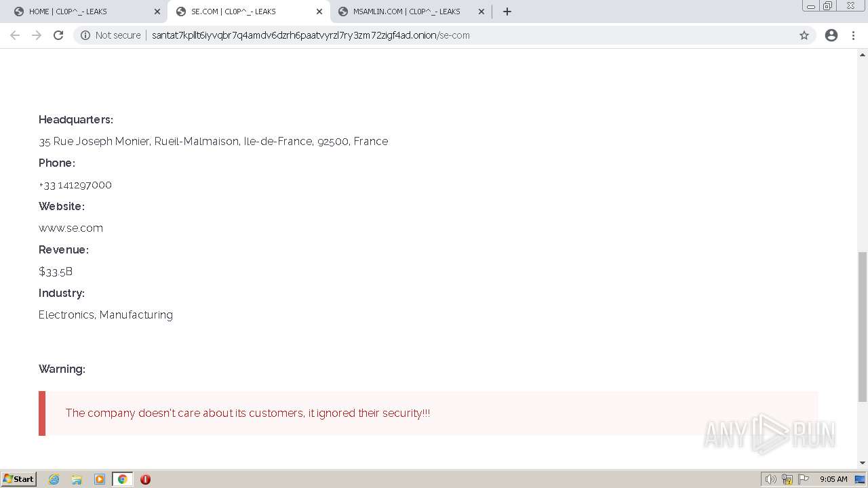Open Windows Explorer folder from taskbar

[77, 479]
